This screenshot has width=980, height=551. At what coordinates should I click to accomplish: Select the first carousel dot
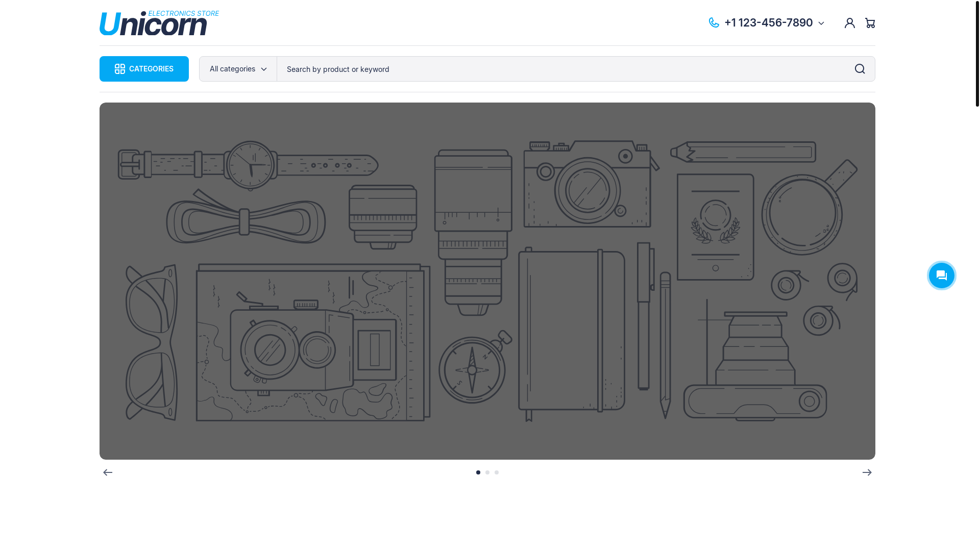[478, 472]
